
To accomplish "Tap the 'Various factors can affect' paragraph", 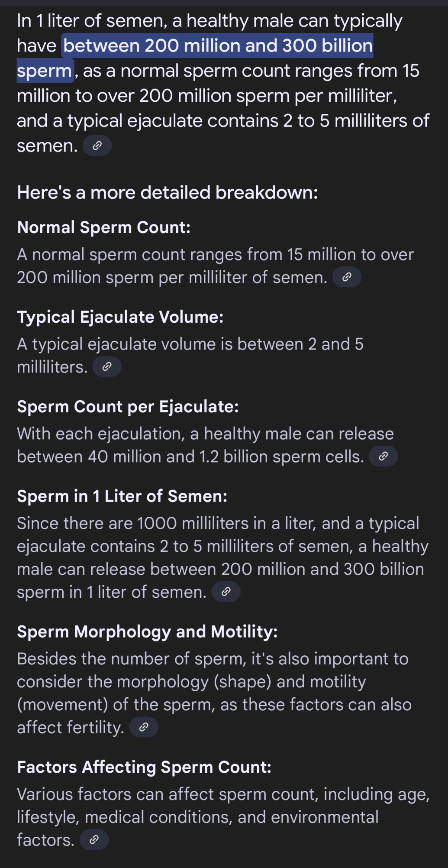I will [x=223, y=817].
